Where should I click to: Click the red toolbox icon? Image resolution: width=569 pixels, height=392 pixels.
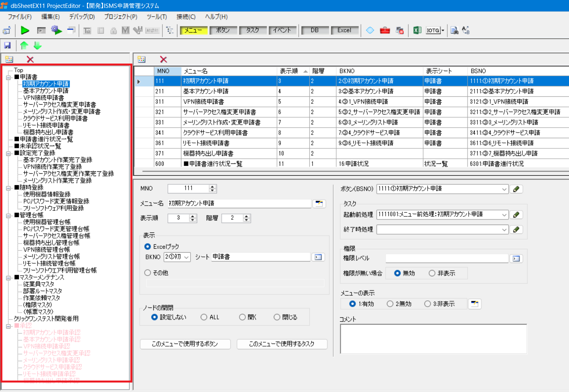point(385,30)
